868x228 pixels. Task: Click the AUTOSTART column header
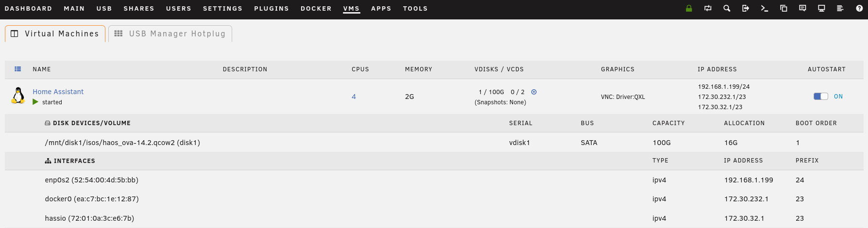point(827,69)
